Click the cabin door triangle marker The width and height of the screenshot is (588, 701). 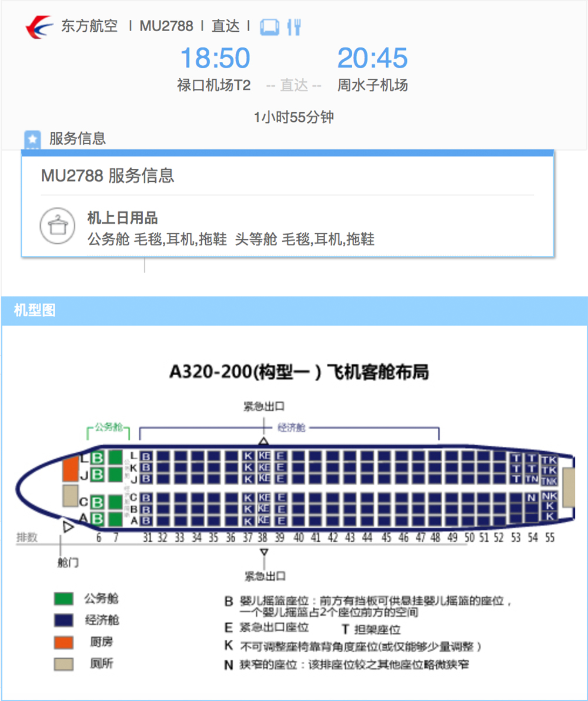[x=68, y=527]
